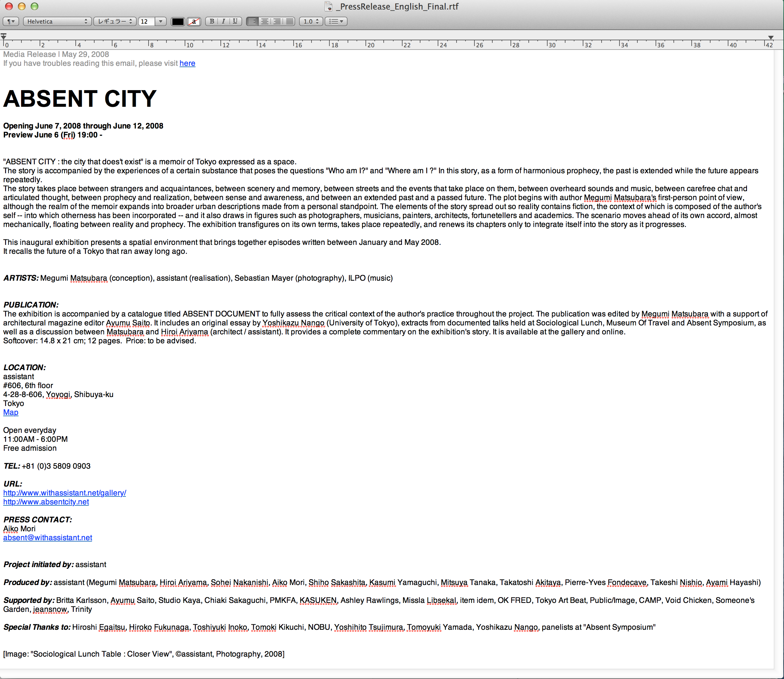Click the 'Project initiated by:' label
The width and height of the screenshot is (784, 679).
(39, 565)
